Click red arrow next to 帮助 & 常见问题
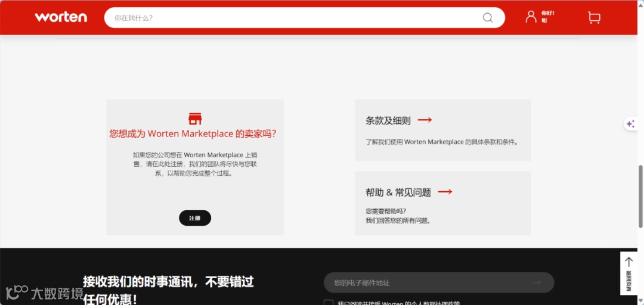The width and height of the screenshot is (644, 305). tap(445, 192)
